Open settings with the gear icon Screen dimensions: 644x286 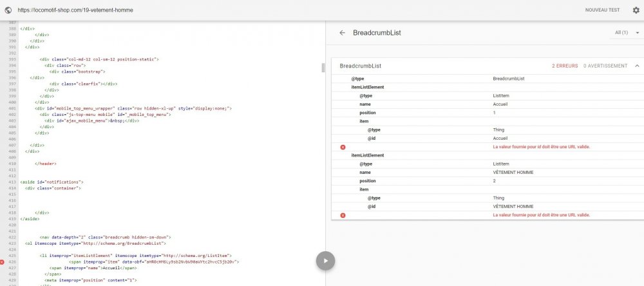[x=636, y=10]
